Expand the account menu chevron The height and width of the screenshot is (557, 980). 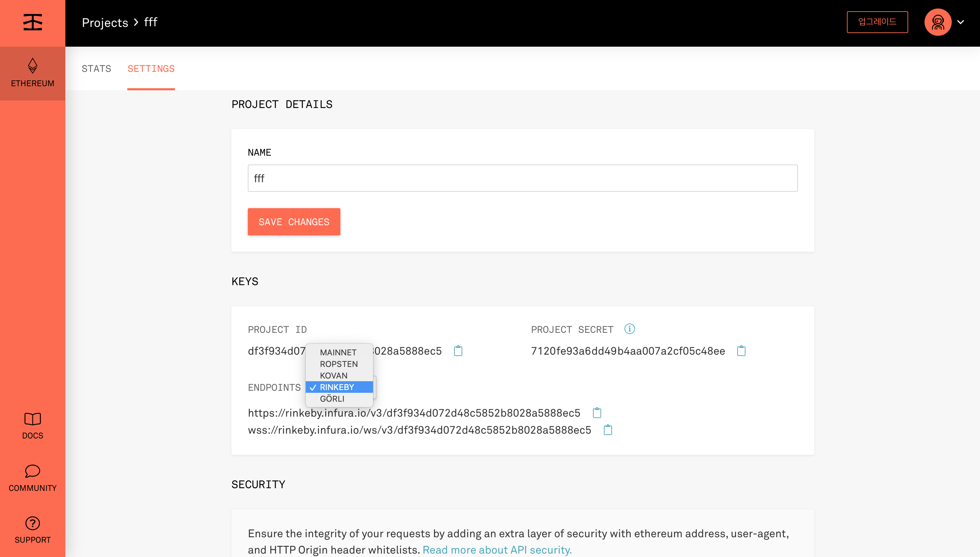pyautogui.click(x=961, y=22)
